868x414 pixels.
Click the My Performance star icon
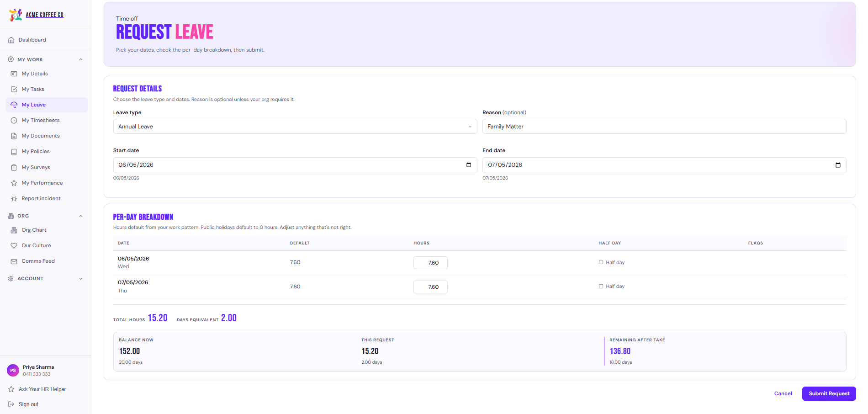click(14, 183)
